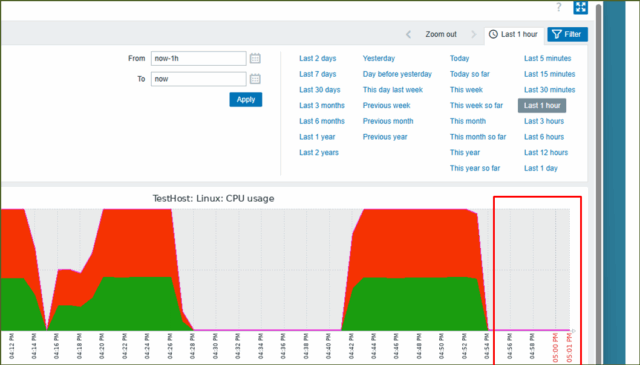Select Last 2 years range
The width and height of the screenshot is (640, 365).
(319, 153)
